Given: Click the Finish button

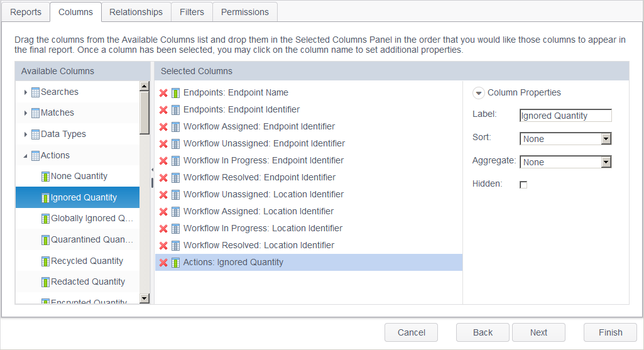Looking at the screenshot, I should [610, 332].
